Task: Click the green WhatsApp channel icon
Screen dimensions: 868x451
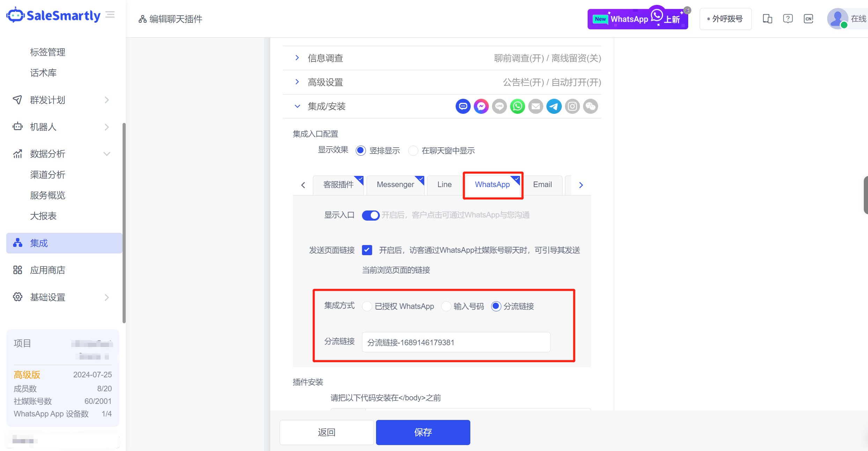Action: (x=517, y=106)
